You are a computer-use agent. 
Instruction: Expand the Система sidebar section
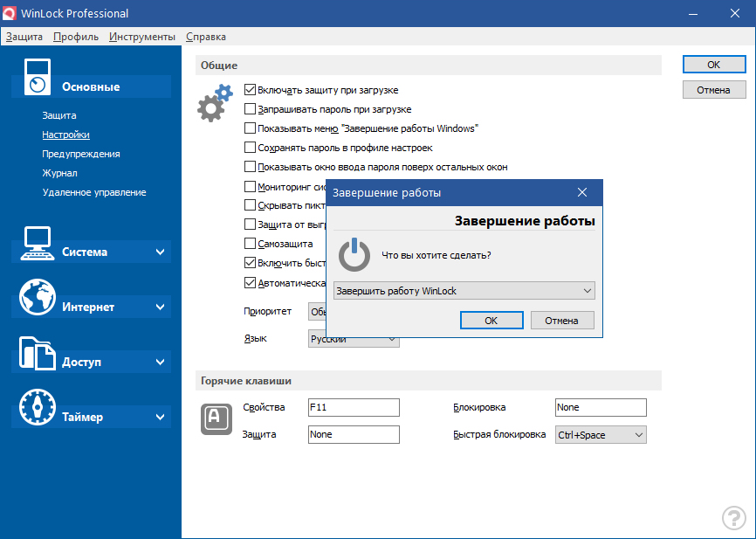(x=160, y=252)
